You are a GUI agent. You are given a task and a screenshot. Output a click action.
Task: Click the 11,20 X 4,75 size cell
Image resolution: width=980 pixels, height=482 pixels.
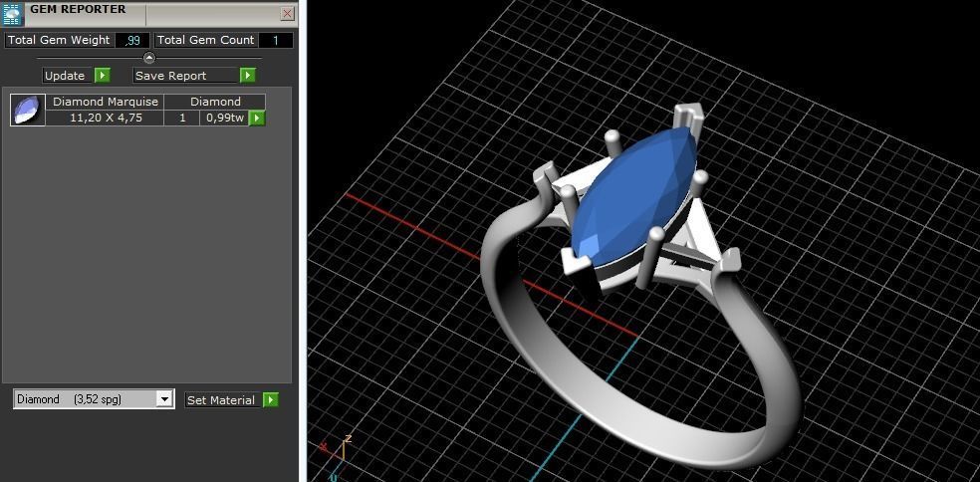[x=106, y=119]
